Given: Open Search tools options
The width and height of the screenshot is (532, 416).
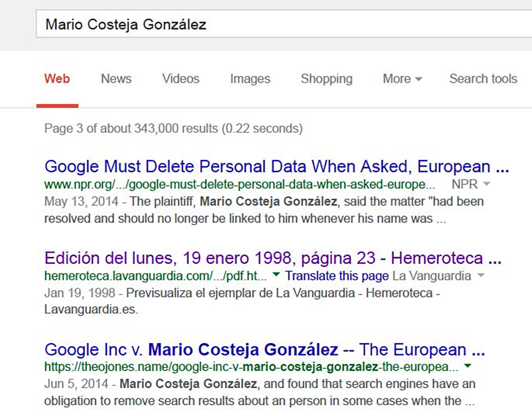Looking at the screenshot, I should (483, 79).
